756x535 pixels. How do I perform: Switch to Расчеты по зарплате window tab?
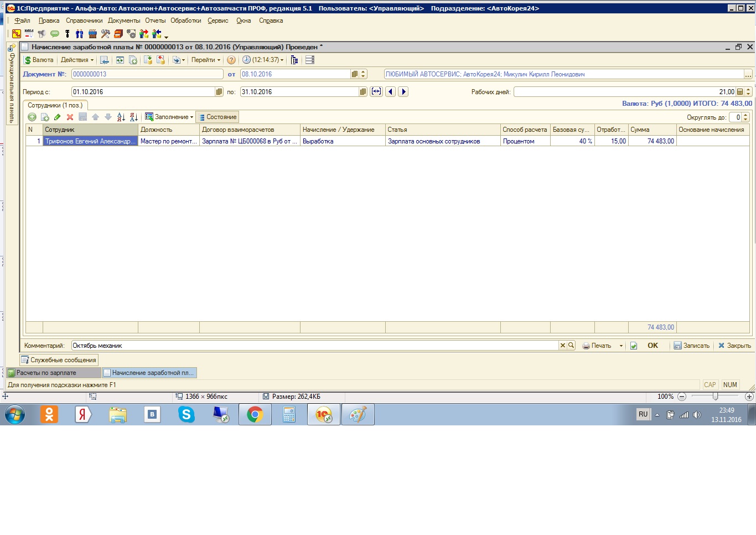53,373
